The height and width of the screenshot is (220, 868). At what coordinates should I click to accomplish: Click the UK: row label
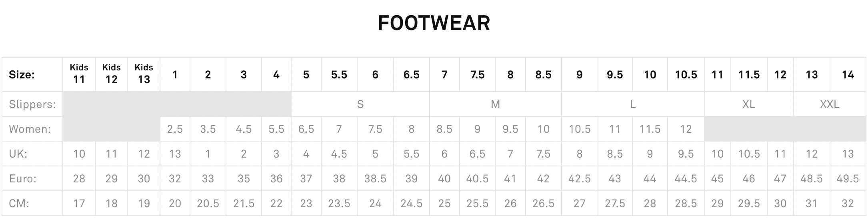click(x=18, y=154)
